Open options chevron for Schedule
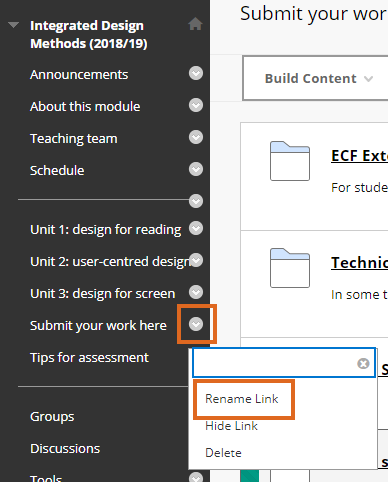The height and width of the screenshot is (482, 388). pyautogui.click(x=196, y=169)
